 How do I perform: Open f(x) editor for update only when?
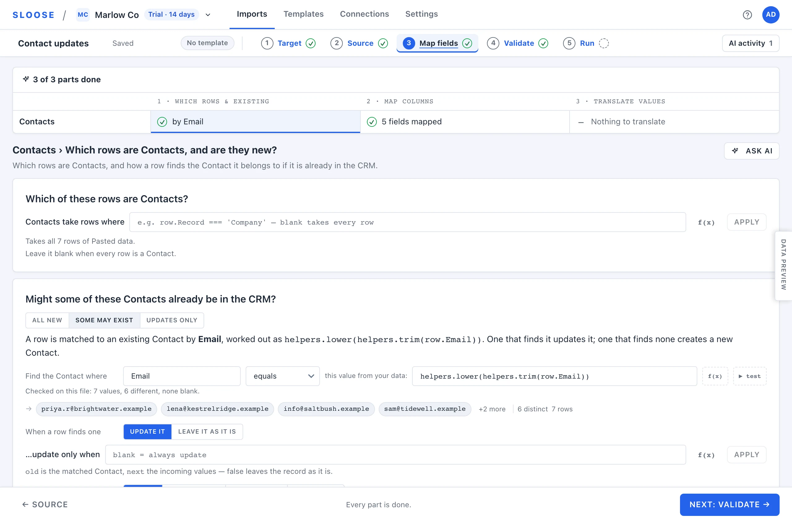(706, 455)
